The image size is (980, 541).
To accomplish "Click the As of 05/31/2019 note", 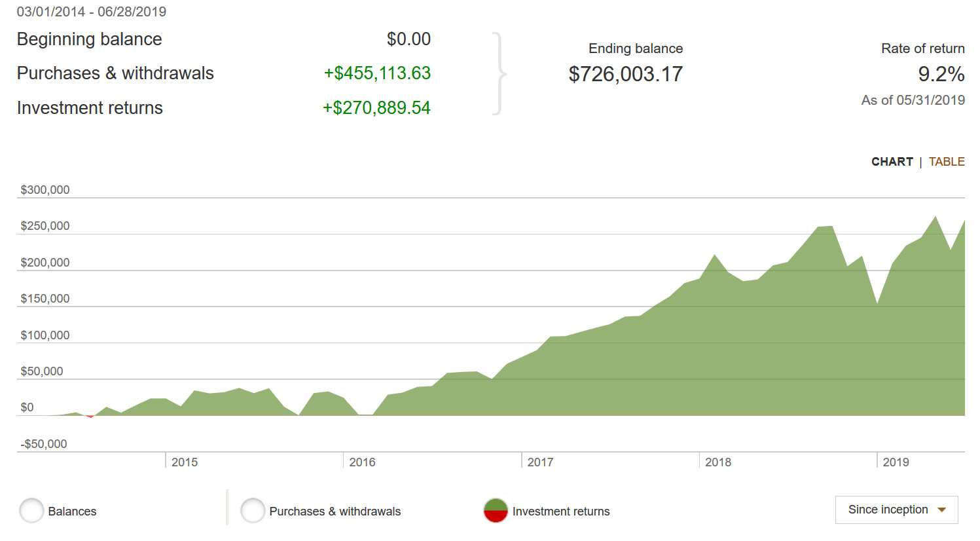I will click(x=913, y=100).
